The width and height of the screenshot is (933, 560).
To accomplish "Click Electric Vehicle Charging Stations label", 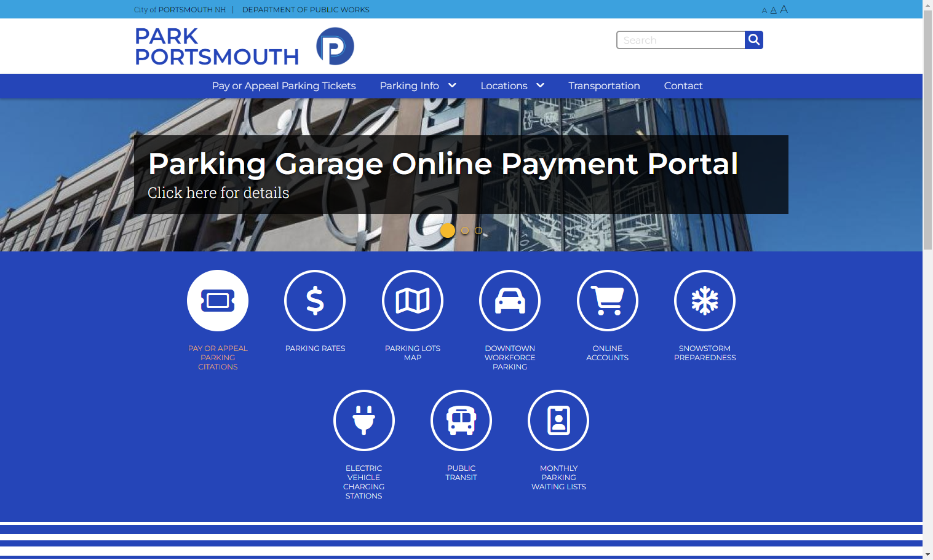I will [364, 482].
